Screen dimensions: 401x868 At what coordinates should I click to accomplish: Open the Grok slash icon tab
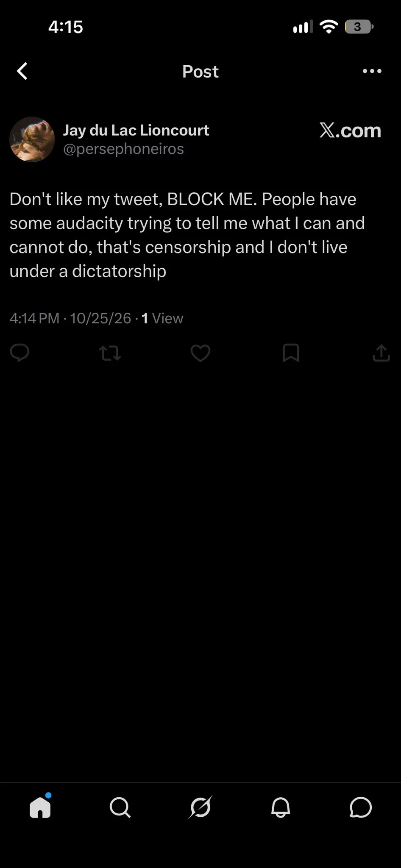click(200, 807)
